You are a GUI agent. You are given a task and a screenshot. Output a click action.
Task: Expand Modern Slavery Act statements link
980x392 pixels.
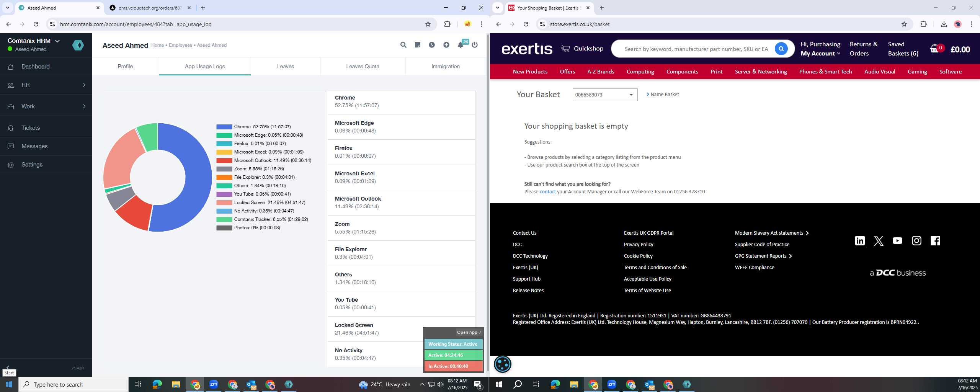pyautogui.click(x=772, y=233)
